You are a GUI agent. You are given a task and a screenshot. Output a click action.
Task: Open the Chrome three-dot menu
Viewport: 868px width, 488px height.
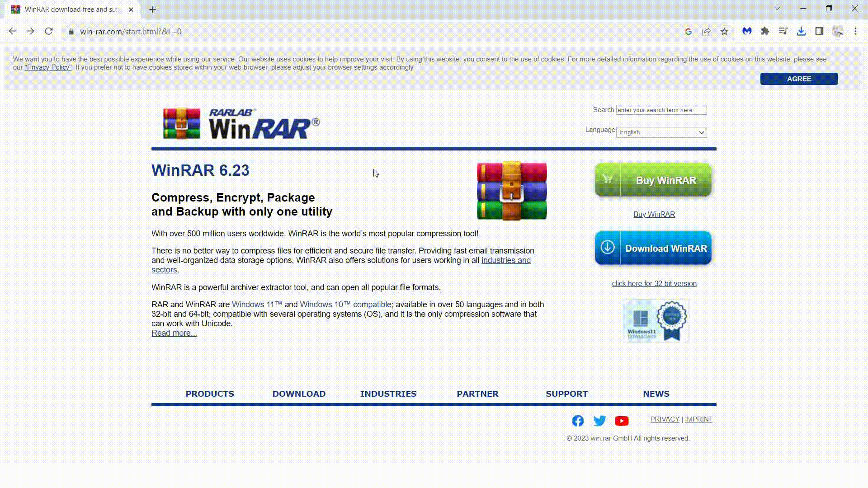[855, 31]
